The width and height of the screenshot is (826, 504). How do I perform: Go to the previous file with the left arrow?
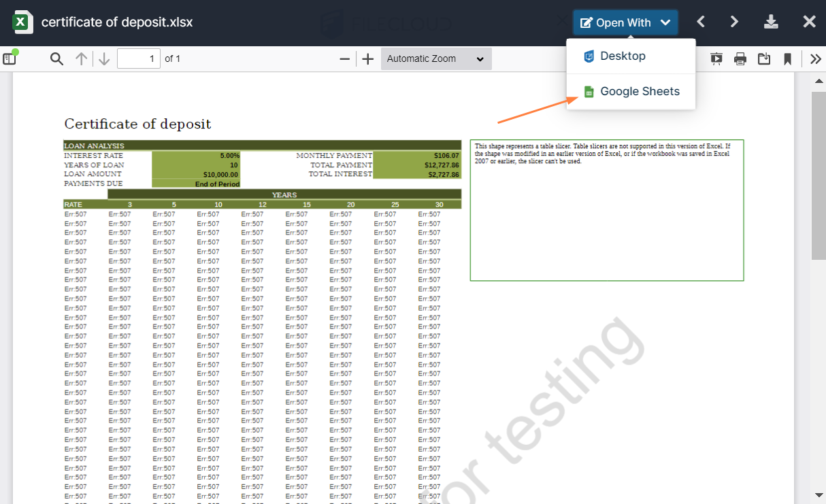[x=700, y=21]
